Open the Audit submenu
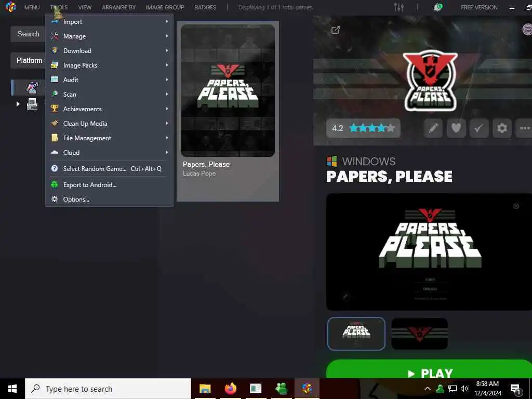The width and height of the screenshot is (532, 399). (x=109, y=79)
